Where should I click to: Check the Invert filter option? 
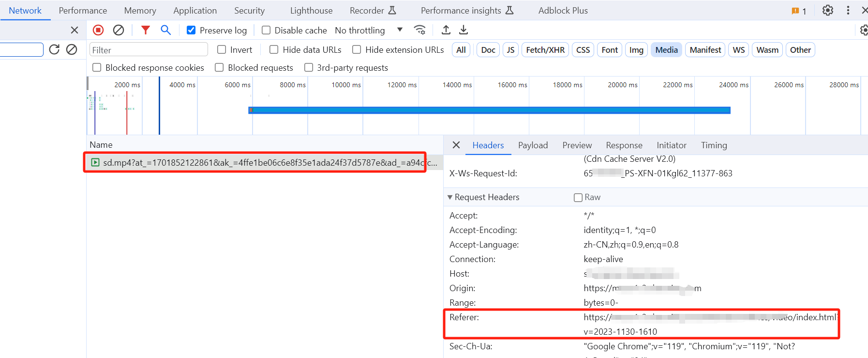(222, 49)
